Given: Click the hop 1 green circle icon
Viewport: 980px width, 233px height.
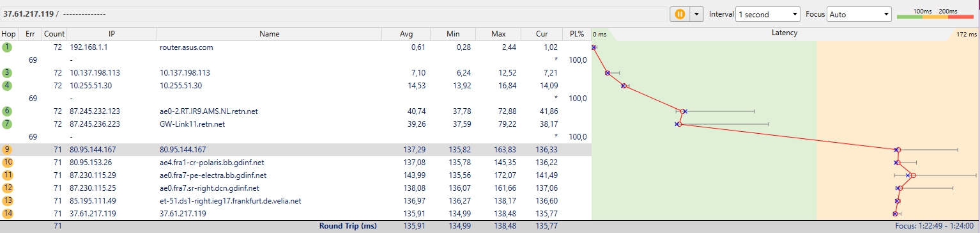Looking at the screenshot, I should click(7, 47).
